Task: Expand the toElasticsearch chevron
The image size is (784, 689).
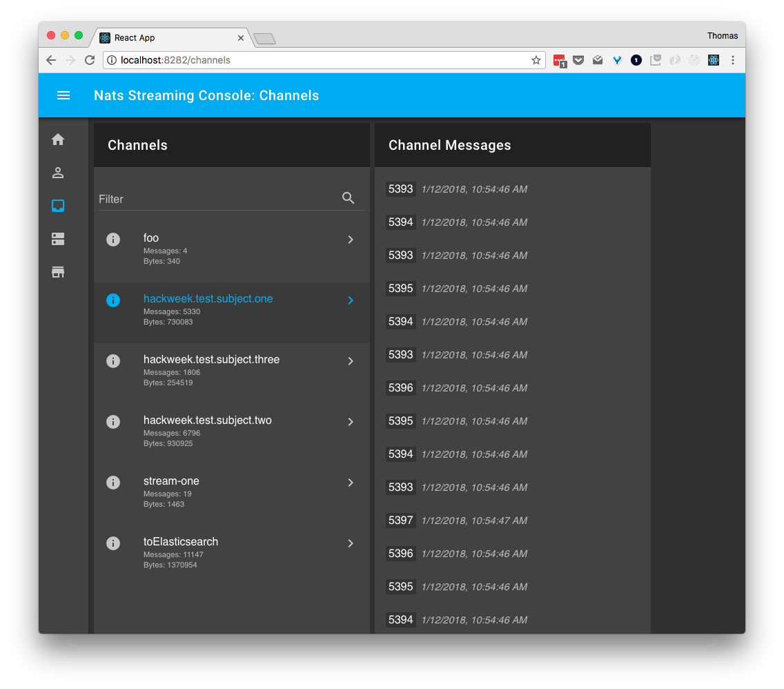Action: [351, 543]
